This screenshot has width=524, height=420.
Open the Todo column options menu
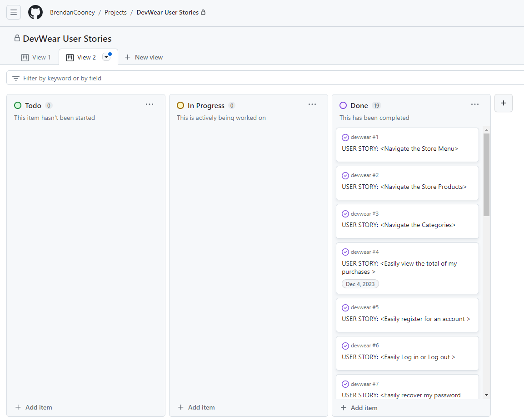click(150, 104)
